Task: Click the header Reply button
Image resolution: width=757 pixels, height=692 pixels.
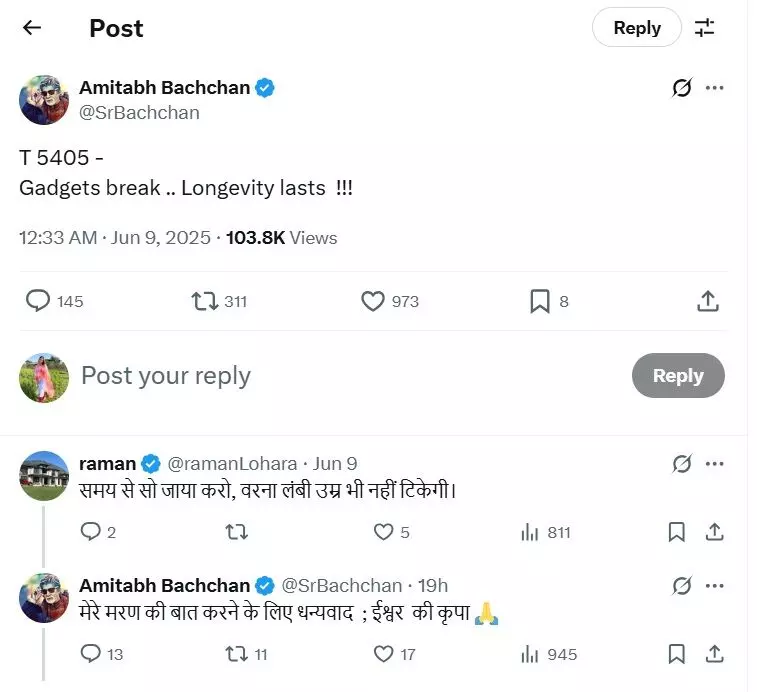Action: [x=636, y=28]
